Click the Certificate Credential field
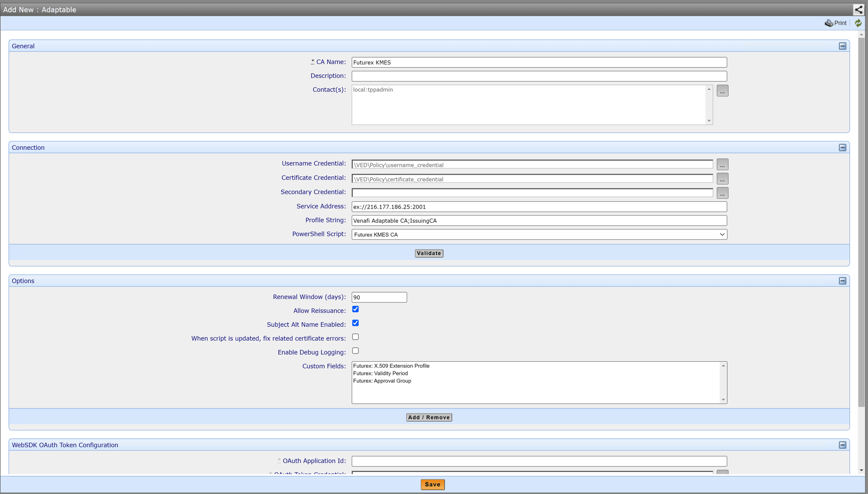868x494 pixels. click(532, 179)
